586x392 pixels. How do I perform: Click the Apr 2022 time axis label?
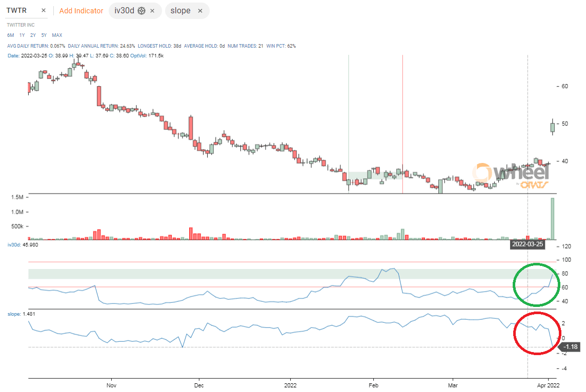[x=548, y=385]
